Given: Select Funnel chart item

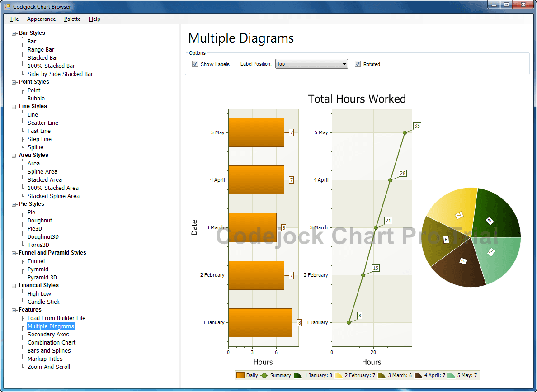Looking at the screenshot, I should pyautogui.click(x=36, y=261).
